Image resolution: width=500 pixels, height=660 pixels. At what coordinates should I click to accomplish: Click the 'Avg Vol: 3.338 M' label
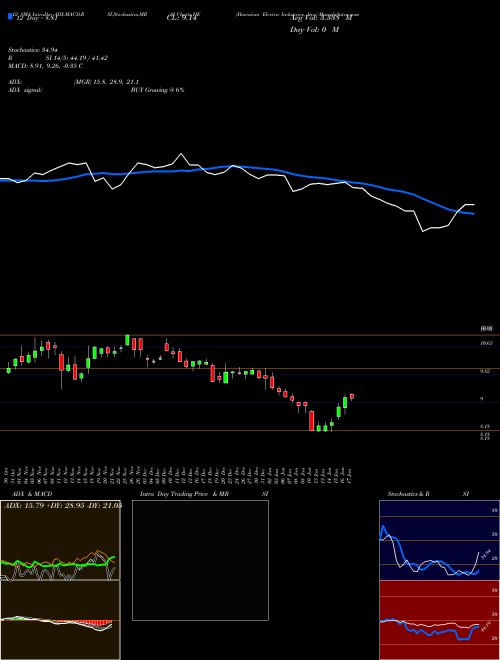[x=321, y=18]
